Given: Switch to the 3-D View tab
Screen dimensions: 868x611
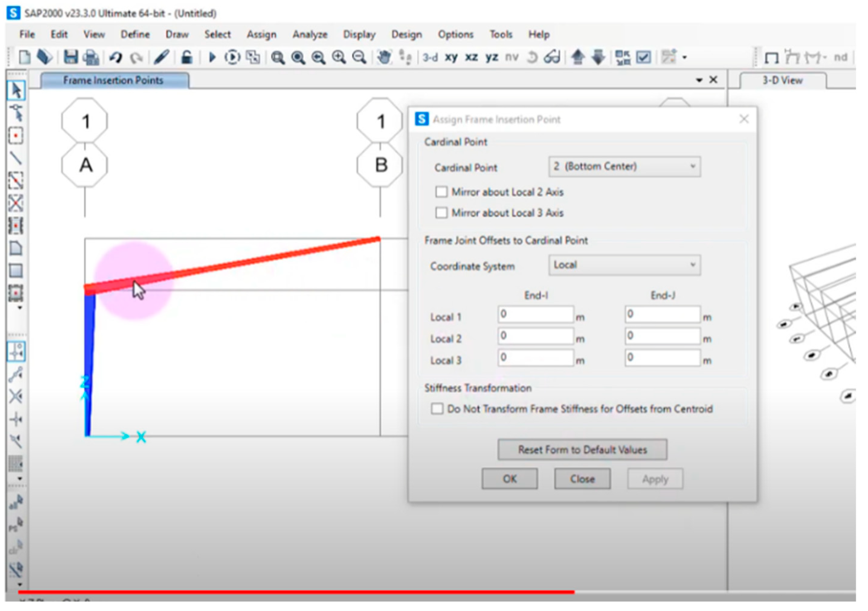Looking at the screenshot, I should pyautogui.click(x=782, y=81).
